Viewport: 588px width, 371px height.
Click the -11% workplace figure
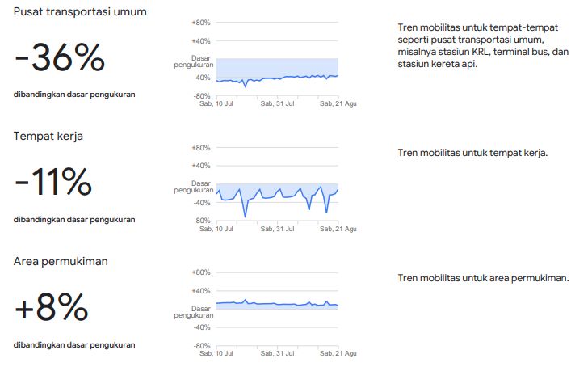click(x=53, y=183)
